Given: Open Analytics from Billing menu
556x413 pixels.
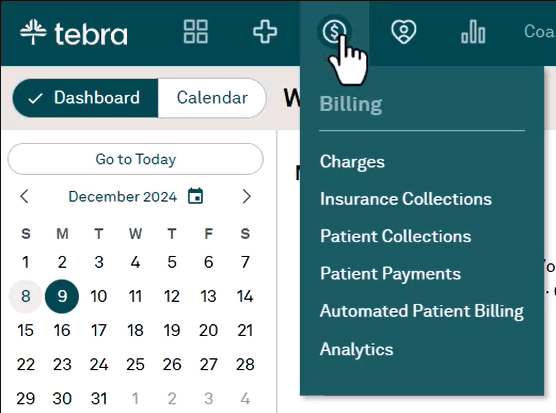Looking at the screenshot, I should (x=356, y=350).
